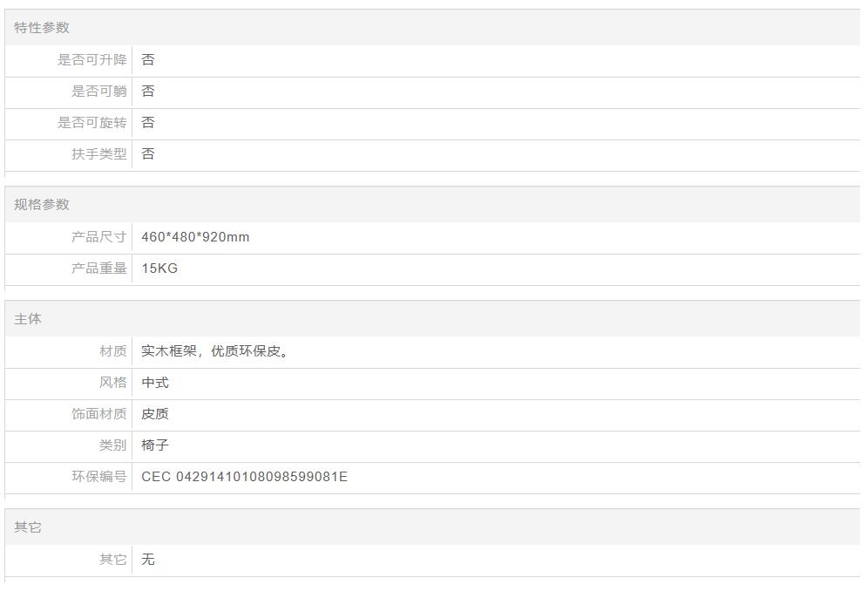The image size is (868, 598).
Task: Click the 材质 row label
Action: (x=112, y=351)
